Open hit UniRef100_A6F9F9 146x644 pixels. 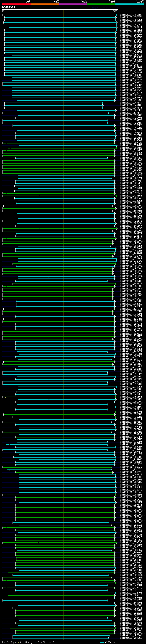pyautogui.click(x=131, y=110)
